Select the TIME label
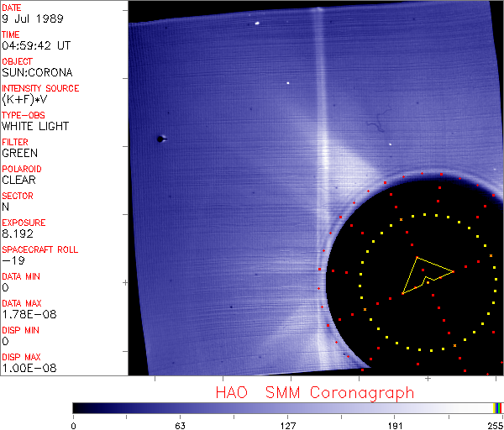 (11, 34)
